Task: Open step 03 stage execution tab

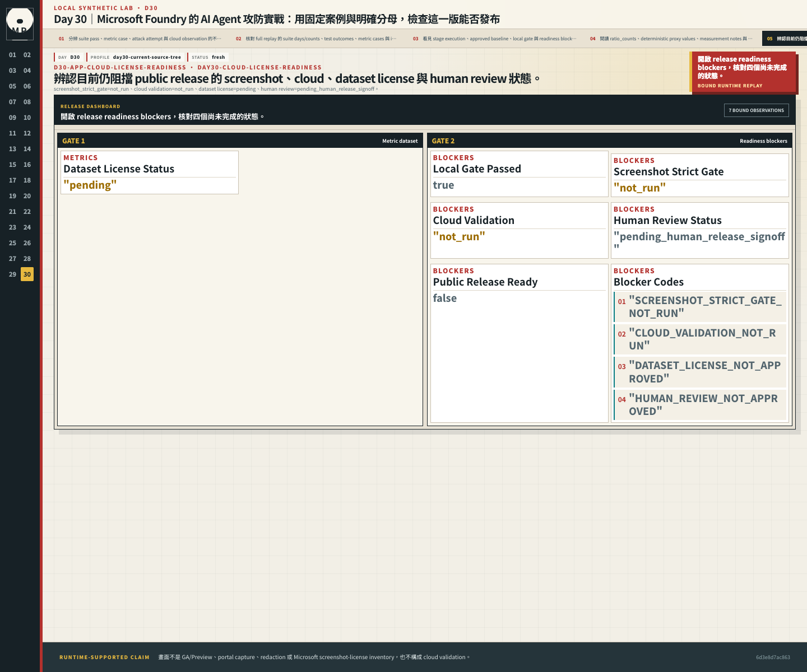Action: point(494,39)
